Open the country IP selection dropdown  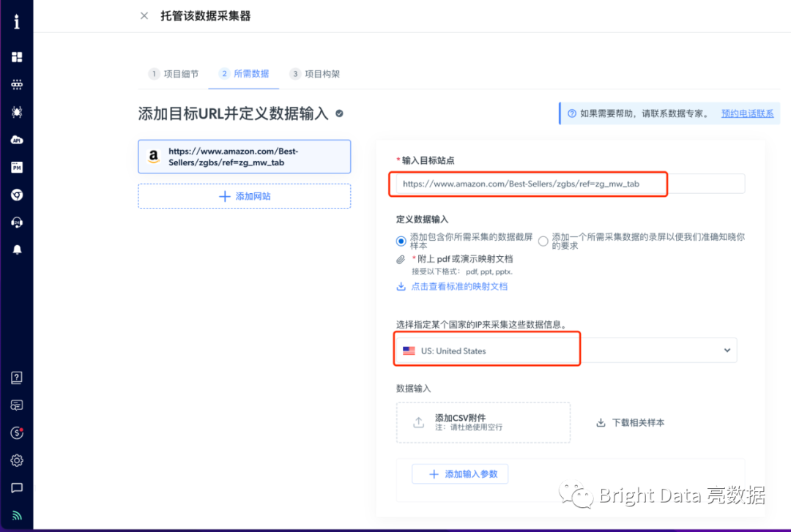[x=727, y=350]
